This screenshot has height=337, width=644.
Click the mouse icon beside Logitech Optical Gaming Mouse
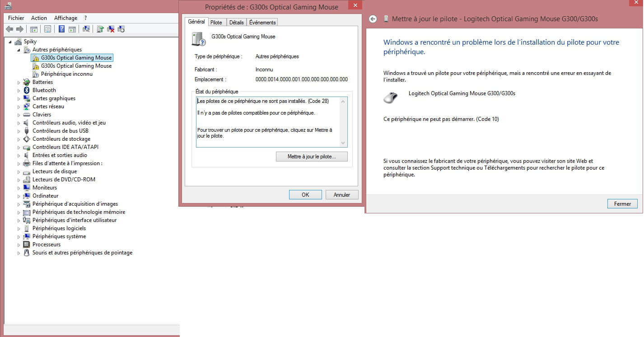point(391,97)
